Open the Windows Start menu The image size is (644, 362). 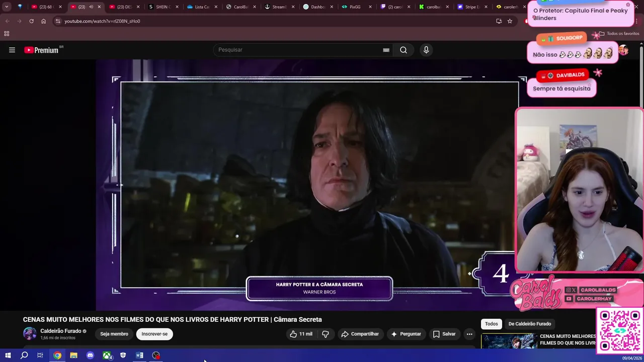point(8,355)
